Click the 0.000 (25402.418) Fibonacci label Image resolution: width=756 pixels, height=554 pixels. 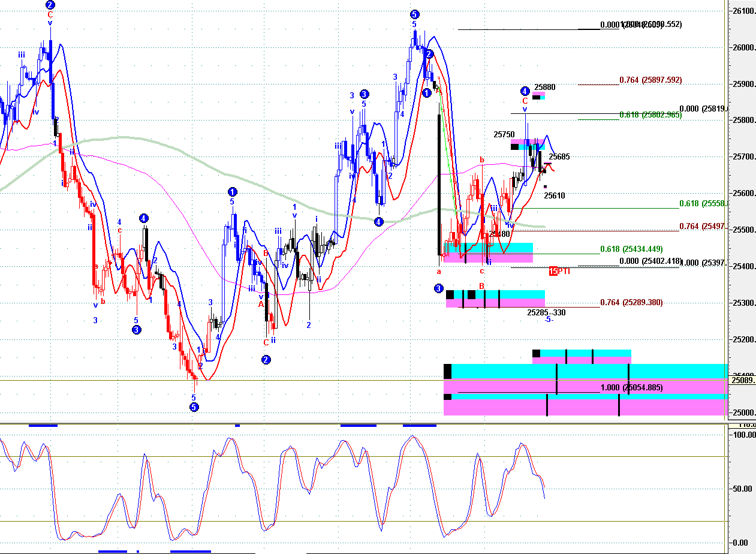pyautogui.click(x=650, y=261)
